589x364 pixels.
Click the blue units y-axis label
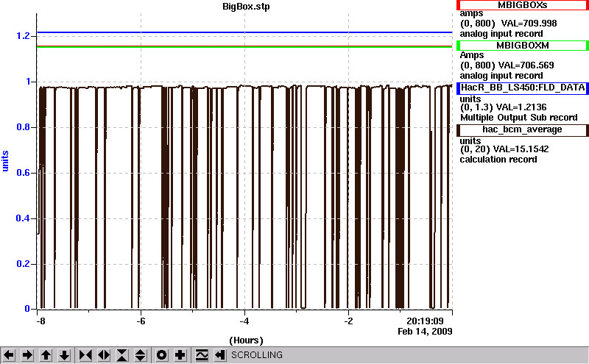pos(5,161)
